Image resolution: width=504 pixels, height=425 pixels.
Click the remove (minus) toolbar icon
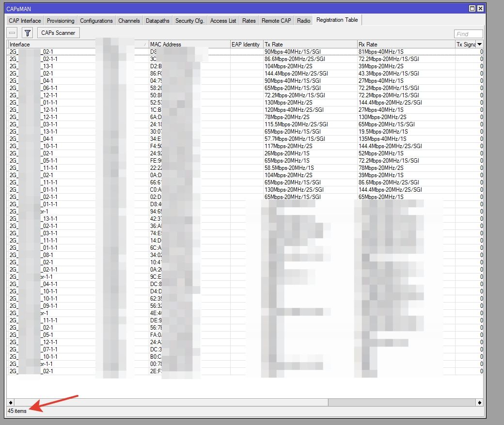point(12,33)
